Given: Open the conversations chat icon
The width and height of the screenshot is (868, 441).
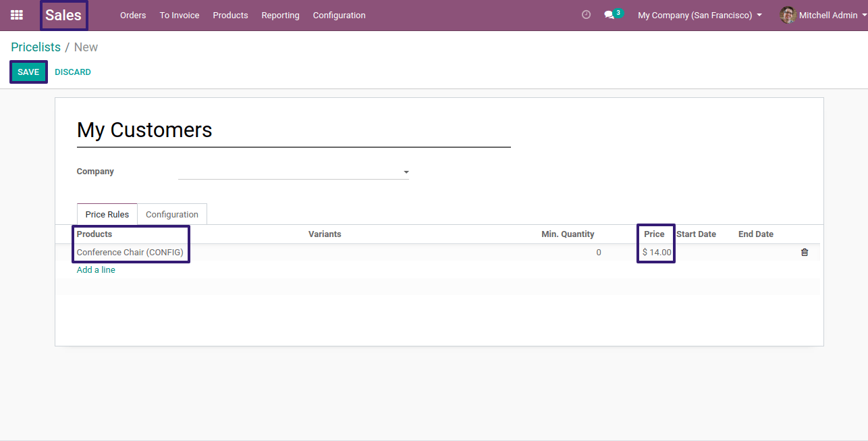Looking at the screenshot, I should 609,15.
